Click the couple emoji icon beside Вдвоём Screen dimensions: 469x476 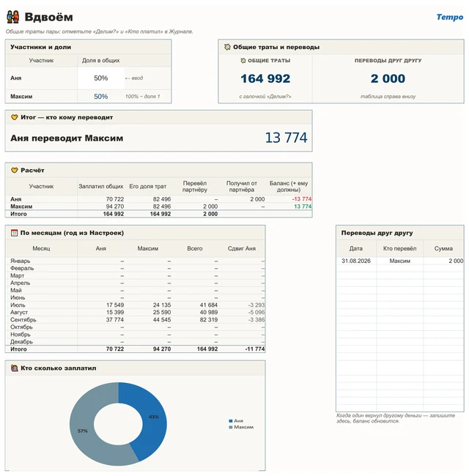(x=13, y=17)
